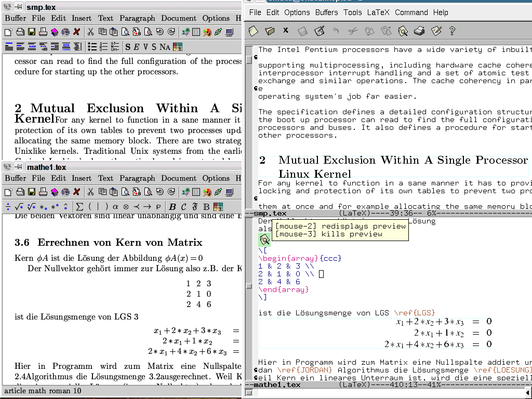Click the calligraphic C font icon
532x399 pixels.
coord(183,207)
